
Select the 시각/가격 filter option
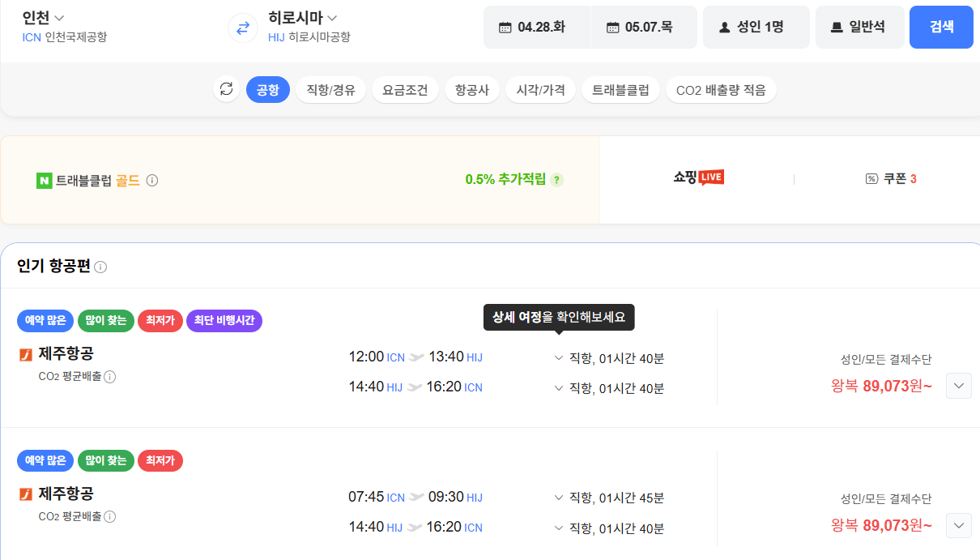coord(540,89)
